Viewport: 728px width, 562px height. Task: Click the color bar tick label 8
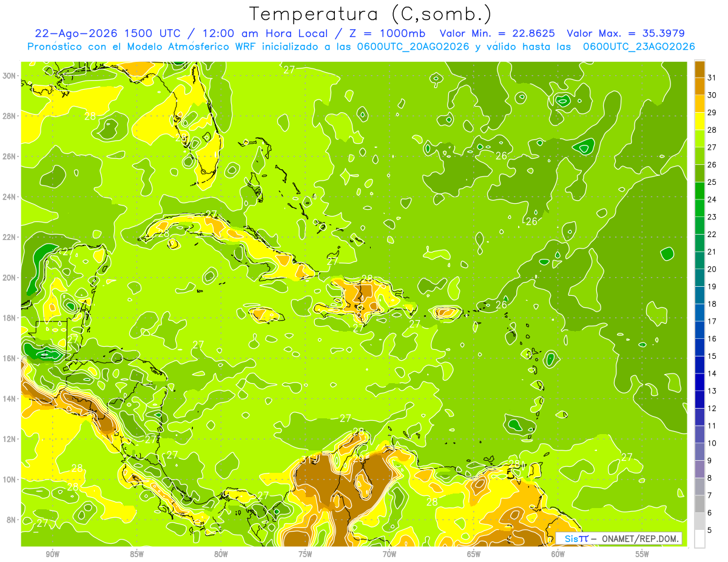click(711, 478)
